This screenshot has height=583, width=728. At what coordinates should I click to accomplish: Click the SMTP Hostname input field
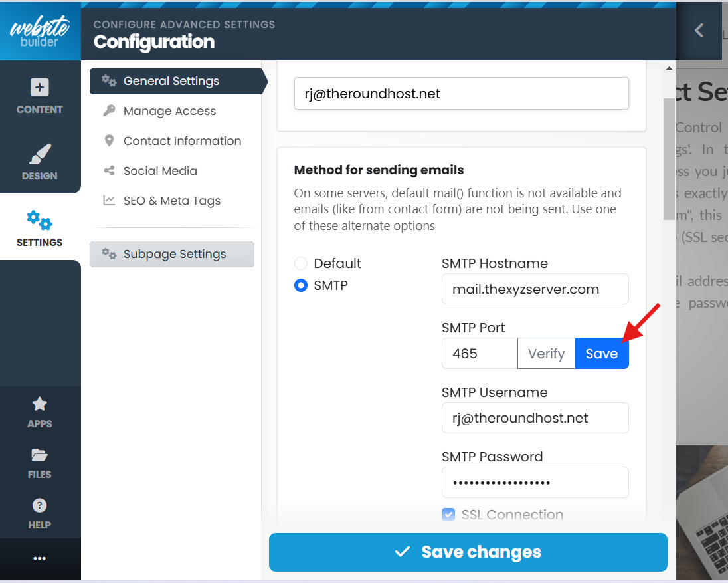coord(535,289)
